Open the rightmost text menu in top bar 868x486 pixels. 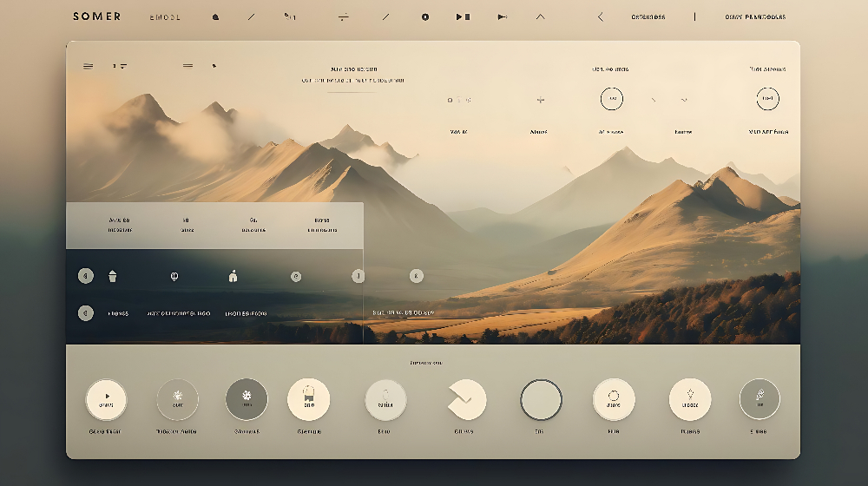click(755, 16)
